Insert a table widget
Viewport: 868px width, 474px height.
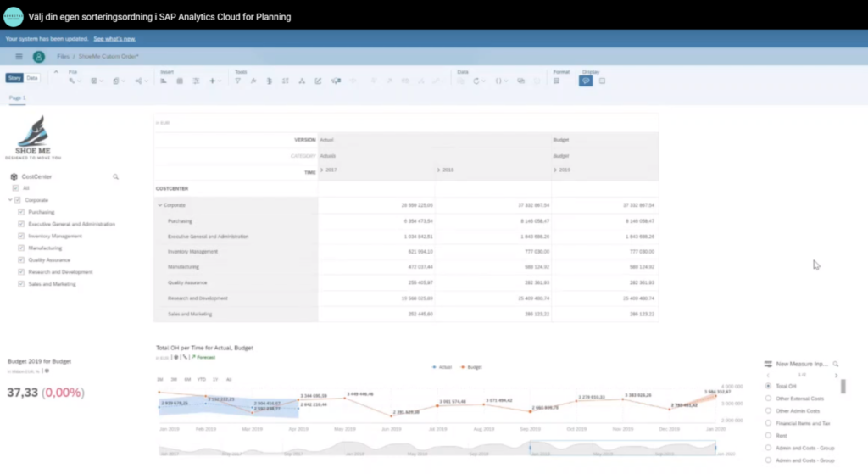click(x=180, y=81)
